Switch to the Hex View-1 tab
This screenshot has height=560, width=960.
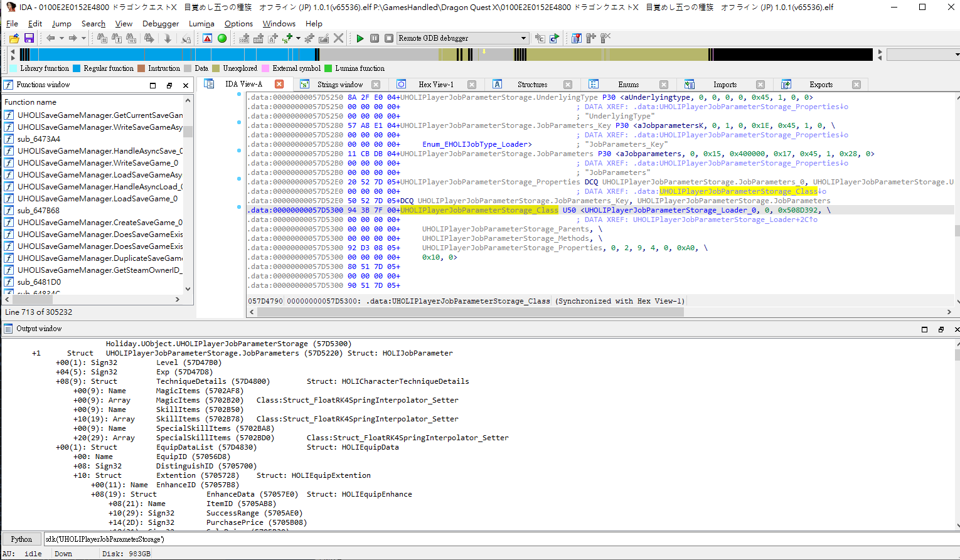click(x=435, y=85)
